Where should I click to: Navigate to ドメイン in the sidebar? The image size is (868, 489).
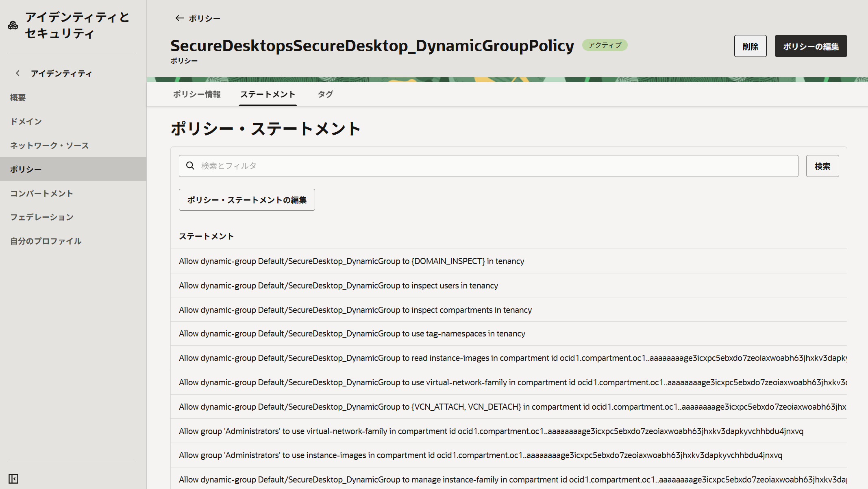click(x=26, y=121)
